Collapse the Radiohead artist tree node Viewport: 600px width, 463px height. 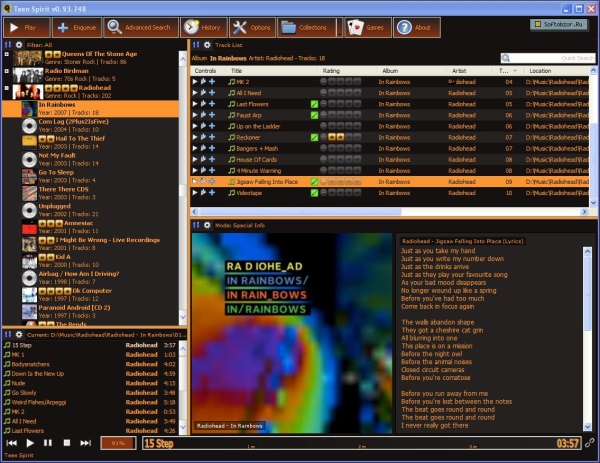[x=8, y=90]
